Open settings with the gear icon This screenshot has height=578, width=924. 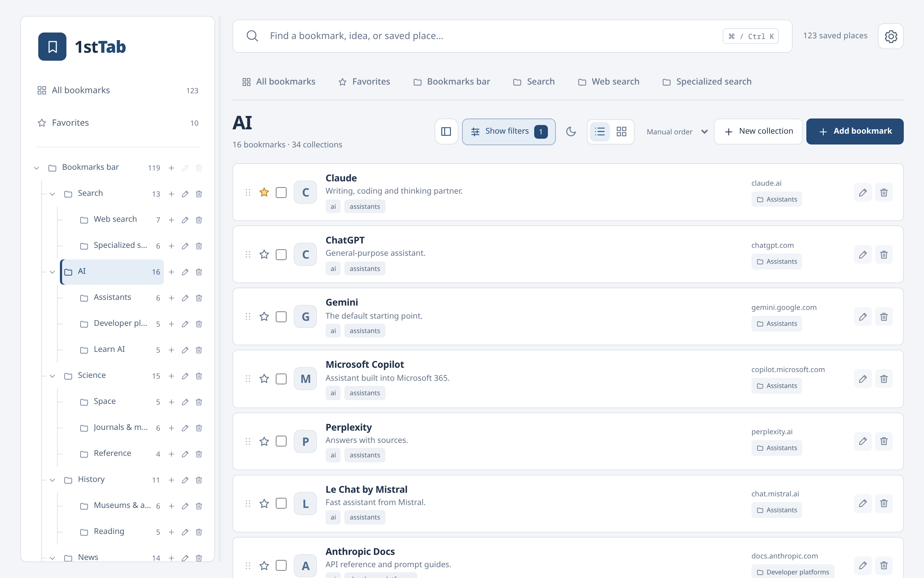tap(890, 36)
